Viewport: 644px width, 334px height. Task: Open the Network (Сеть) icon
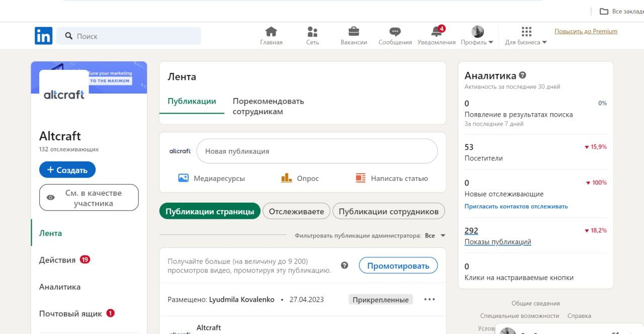pos(312,32)
